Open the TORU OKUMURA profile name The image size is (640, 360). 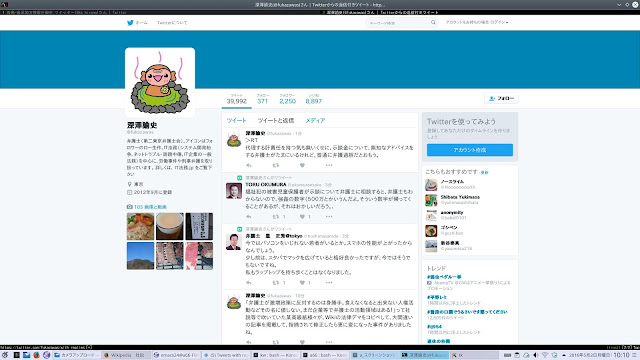[266, 184]
